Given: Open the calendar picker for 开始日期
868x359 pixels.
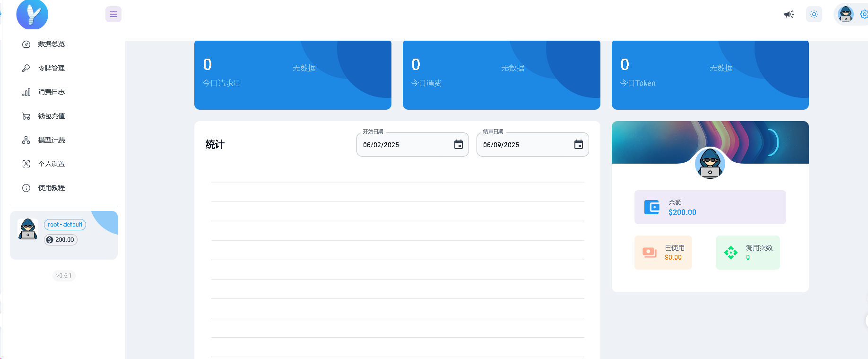Looking at the screenshot, I should tap(459, 145).
